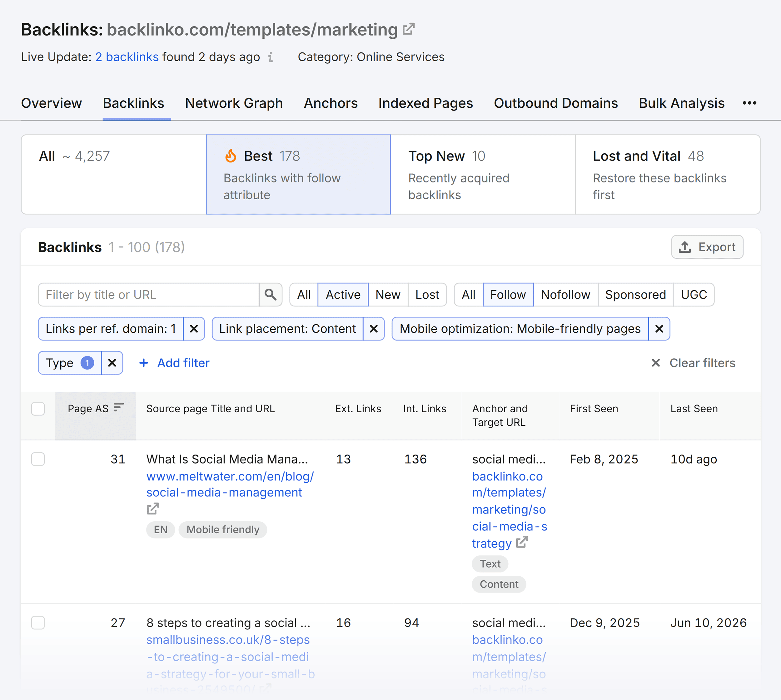Click Clear filters
781x700 pixels.
693,363
